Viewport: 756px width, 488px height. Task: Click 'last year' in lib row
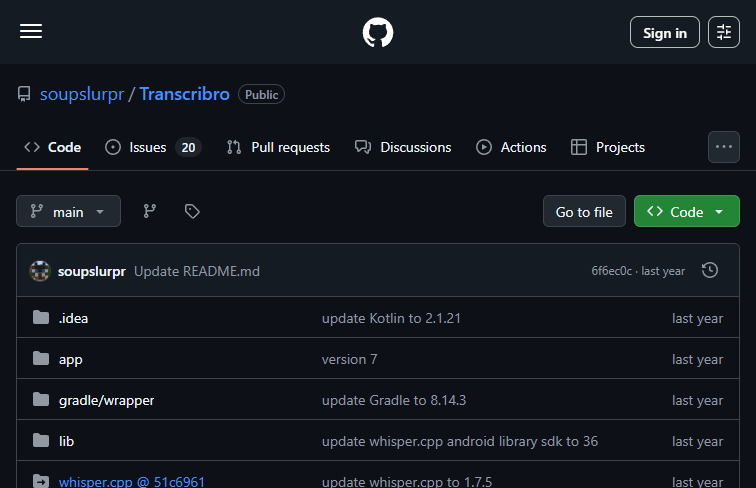(697, 441)
